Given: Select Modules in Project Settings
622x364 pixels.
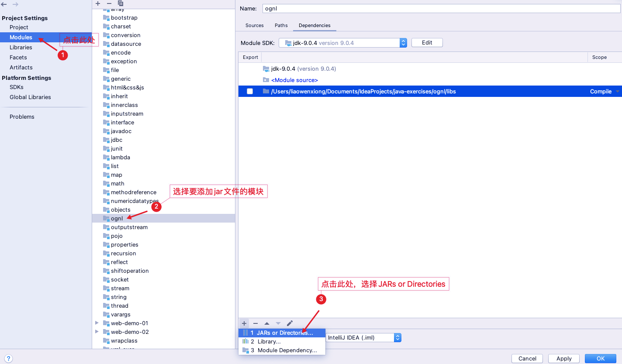Looking at the screenshot, I should tap(21, 37).
